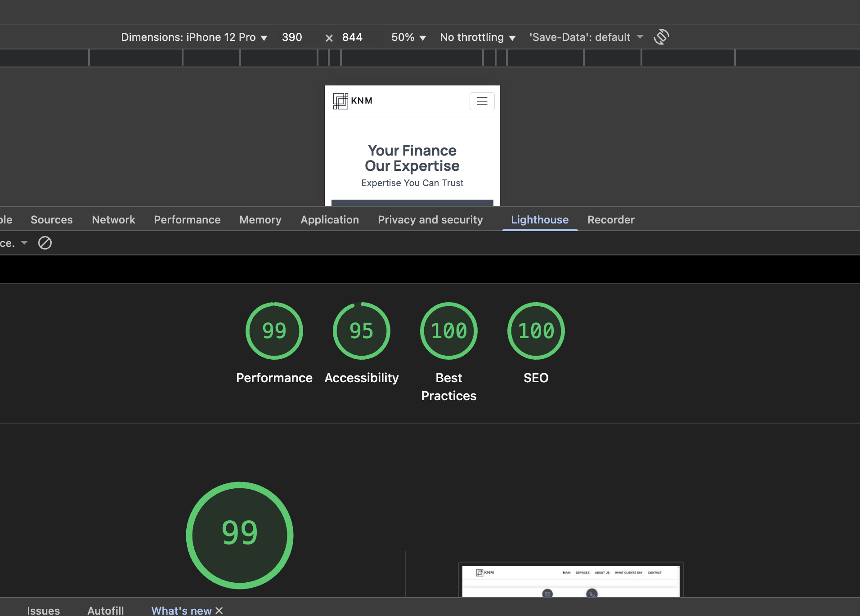This screenshot has width=860, height=616.
Task: Open the Lighthouse report selector dropdown
Action: click(14, 243)
